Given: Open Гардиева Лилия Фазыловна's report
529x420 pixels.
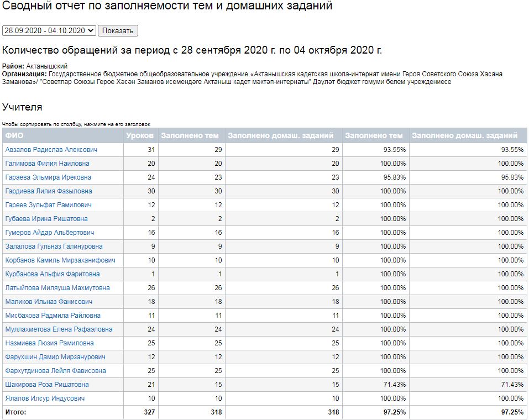Looking at the screenshot, I should click(x=49, y=191).
